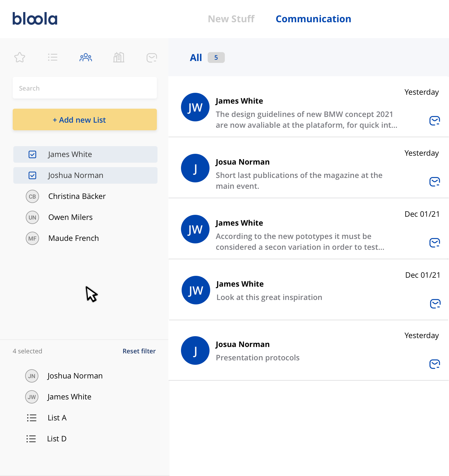Click List D in selected section
Screen dimensions: 449x476
(57, 439)
